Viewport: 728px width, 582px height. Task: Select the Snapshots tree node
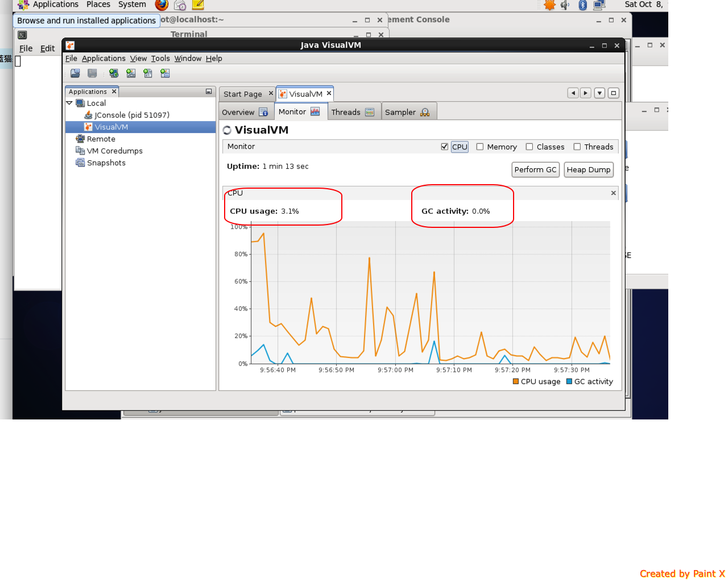pyautogui.click(x=106, y=163)
